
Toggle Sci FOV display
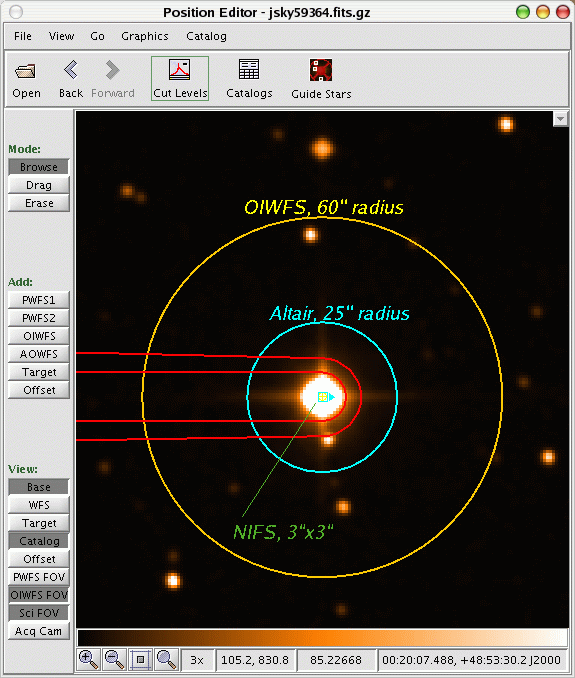tap(38, 613)
